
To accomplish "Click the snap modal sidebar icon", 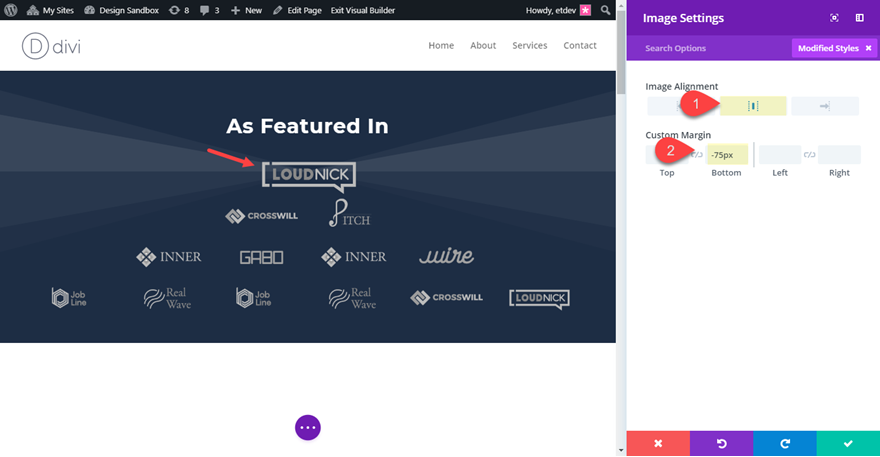I will (859, 18).
